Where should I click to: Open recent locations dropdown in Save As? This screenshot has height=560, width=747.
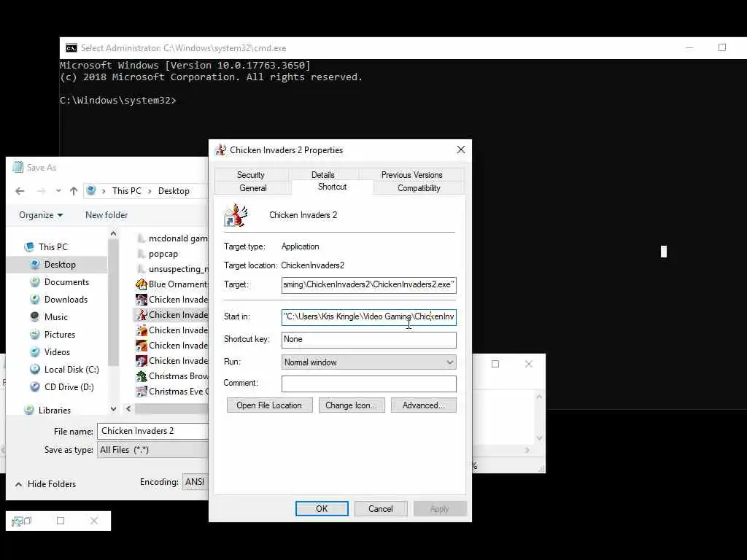tap(58, 191)
